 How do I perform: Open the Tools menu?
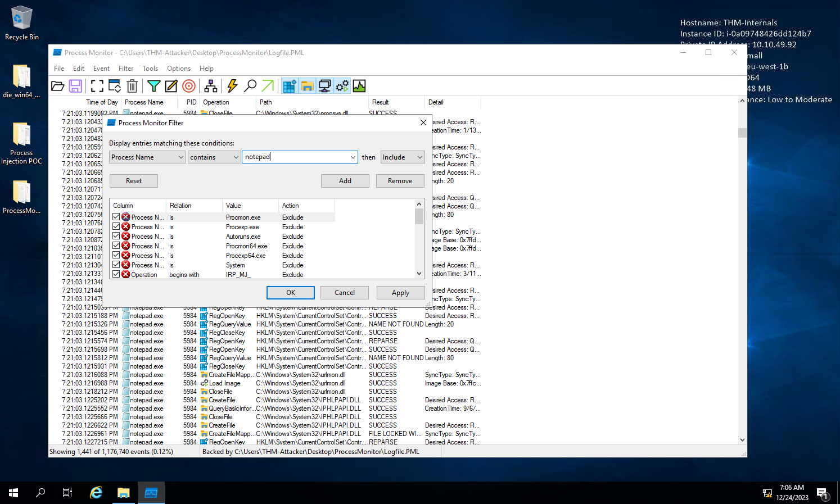(150, 69)
